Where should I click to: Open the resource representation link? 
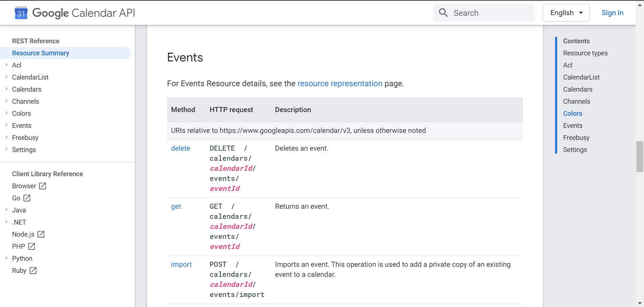click(x=339, y=84)
